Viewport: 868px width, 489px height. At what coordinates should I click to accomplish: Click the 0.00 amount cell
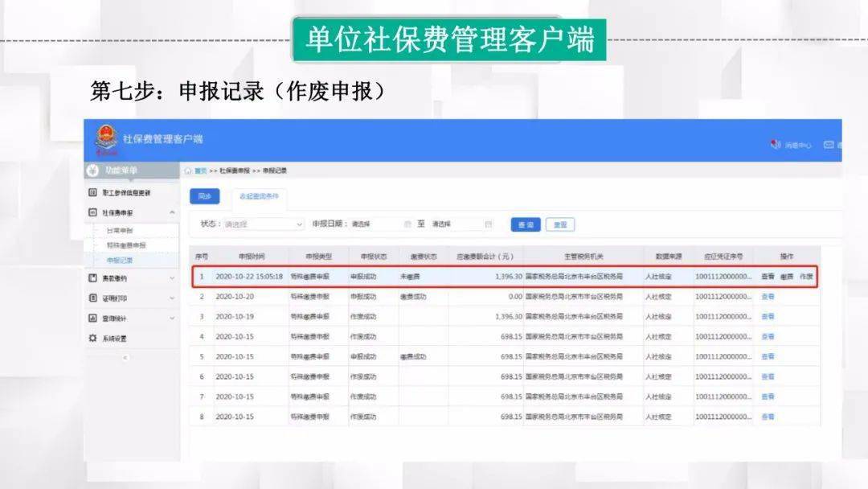[515, 296]
